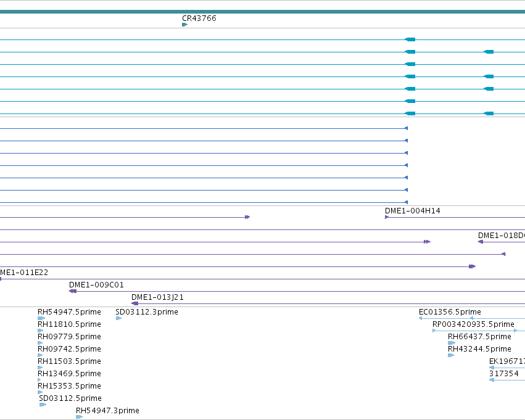Image resolution: width=525 pixels, height=420 pixels.
Task: Click the glyph under RH09779.5prime
Action: pos(40,343)
